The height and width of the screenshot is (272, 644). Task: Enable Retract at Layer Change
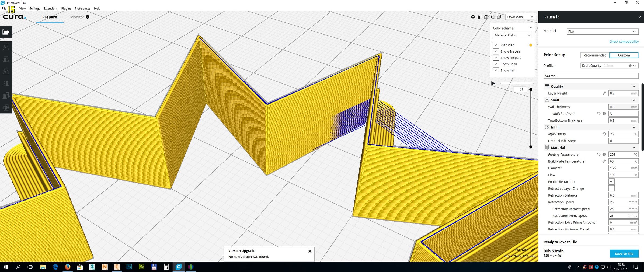coord(611,188)
